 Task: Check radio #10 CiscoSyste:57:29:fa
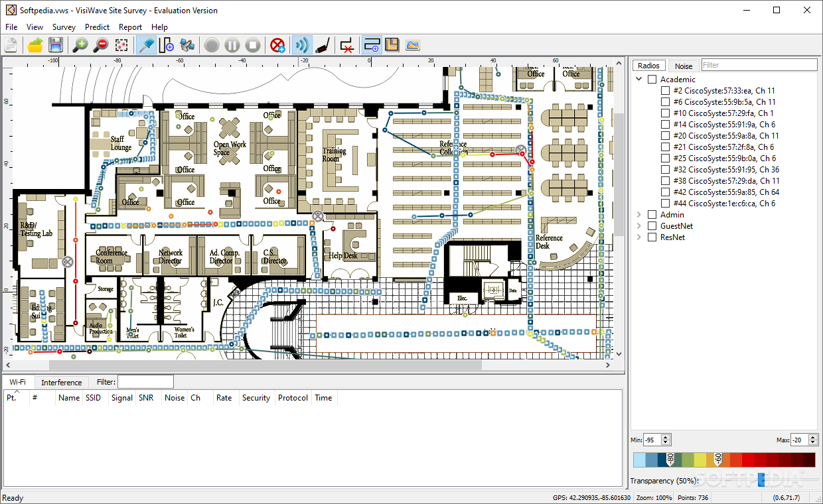[x=665, y=113]
